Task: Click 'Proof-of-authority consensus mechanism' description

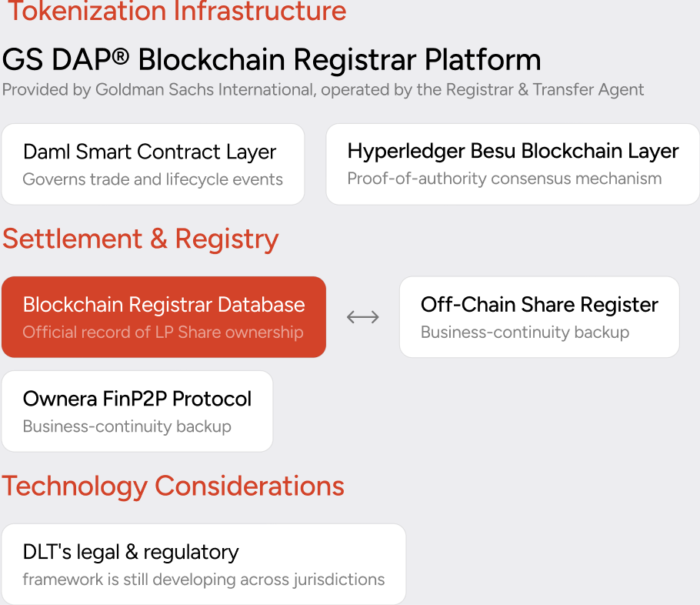Action: click(x=505, y=179)
